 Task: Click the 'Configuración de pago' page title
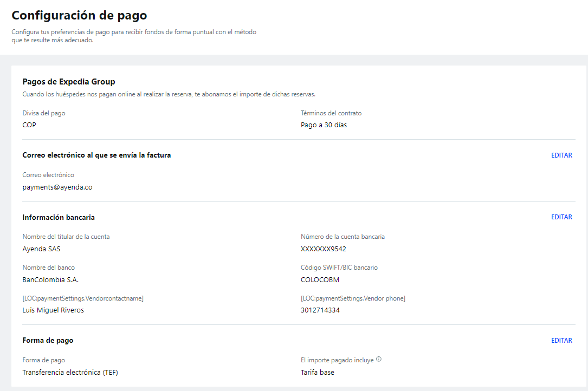80,15
